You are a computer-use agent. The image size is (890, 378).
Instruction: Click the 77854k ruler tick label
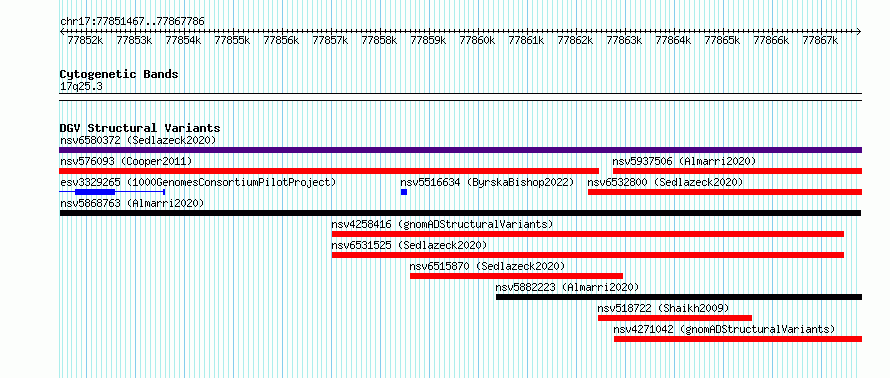point(183,40)
